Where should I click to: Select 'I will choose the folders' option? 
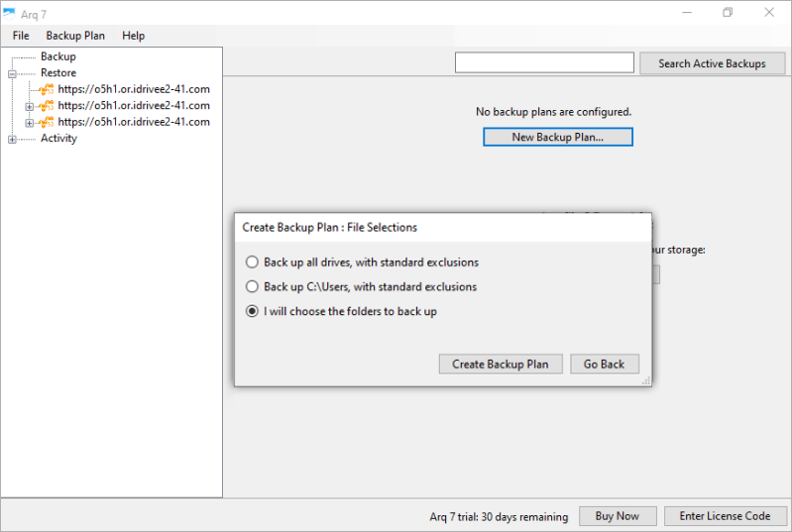(x=252, y=311)
